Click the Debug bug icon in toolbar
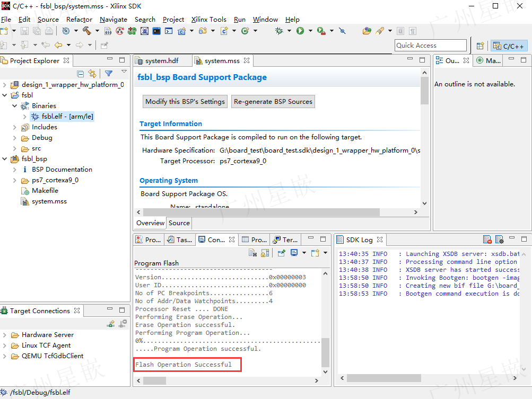The image size is (532, 399). click(x=279, y=31)
